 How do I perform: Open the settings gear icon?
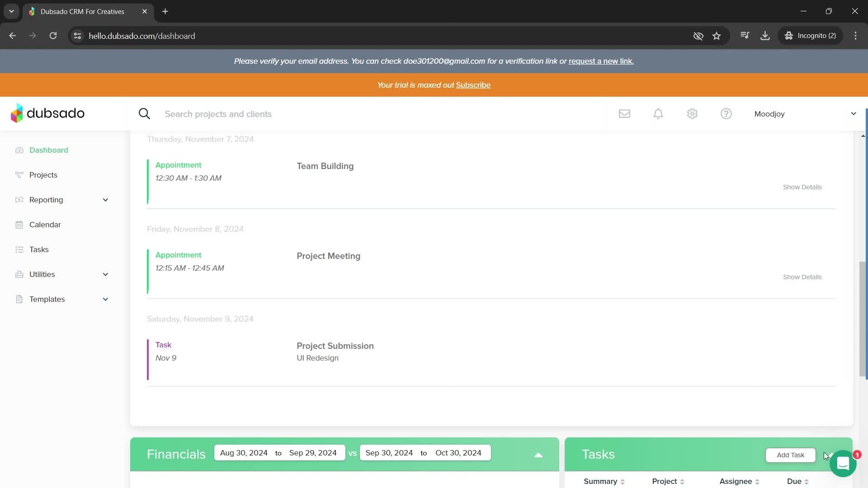[x=692, y=114]
